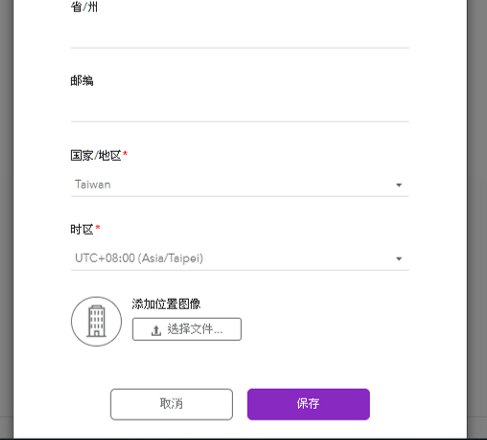The height and width of the screenshot is (440, 487).
Task: Click the red asterisk beside 时区
Action: tap(98, 228)
